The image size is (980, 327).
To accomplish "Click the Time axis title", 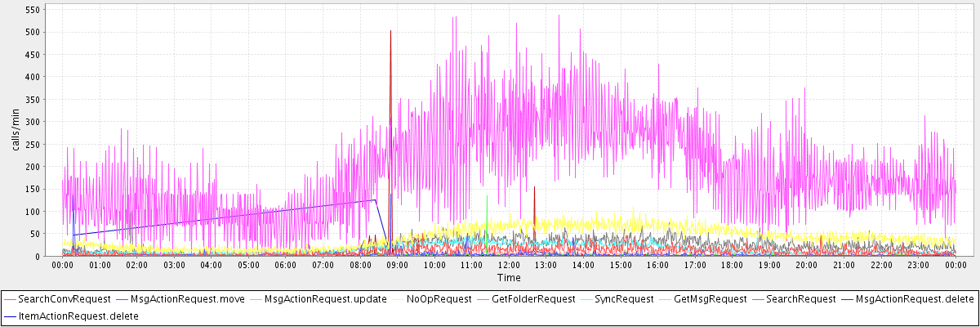I will pos(509,278).
